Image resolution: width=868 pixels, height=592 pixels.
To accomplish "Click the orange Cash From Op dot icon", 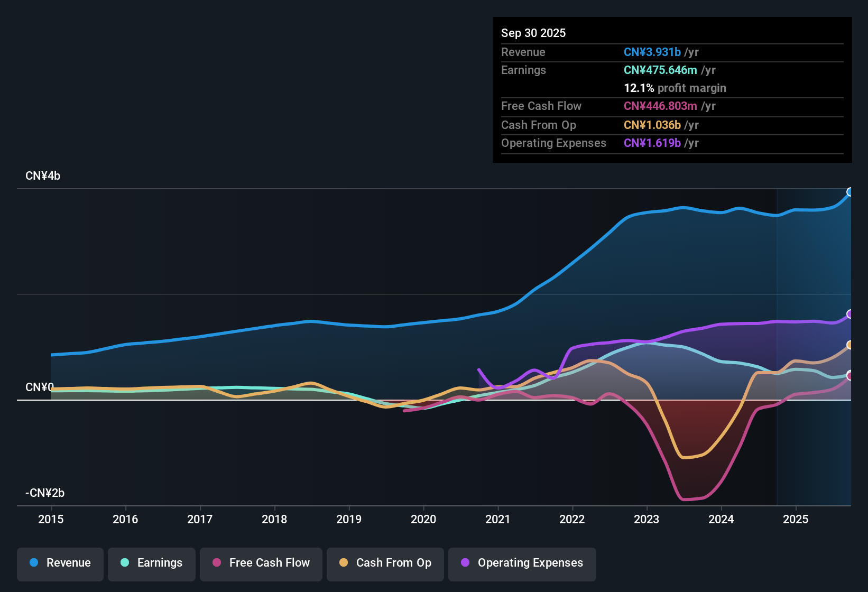I will [x=344, y=563].
